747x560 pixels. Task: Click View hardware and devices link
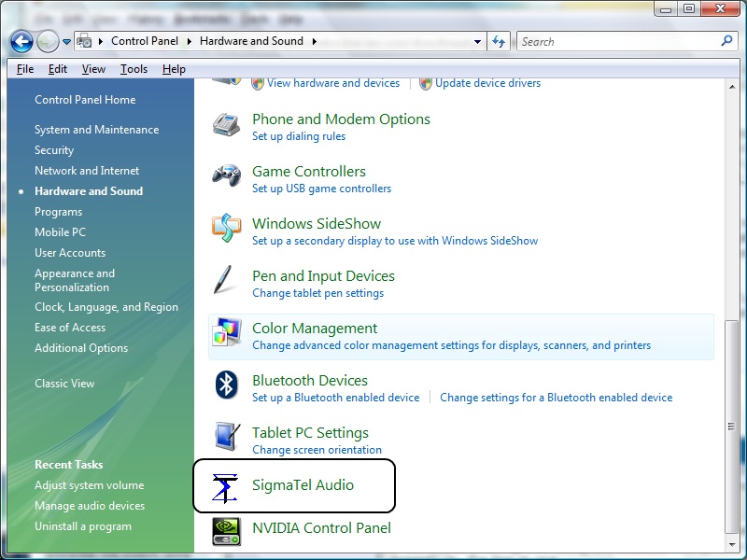point(333,83)
